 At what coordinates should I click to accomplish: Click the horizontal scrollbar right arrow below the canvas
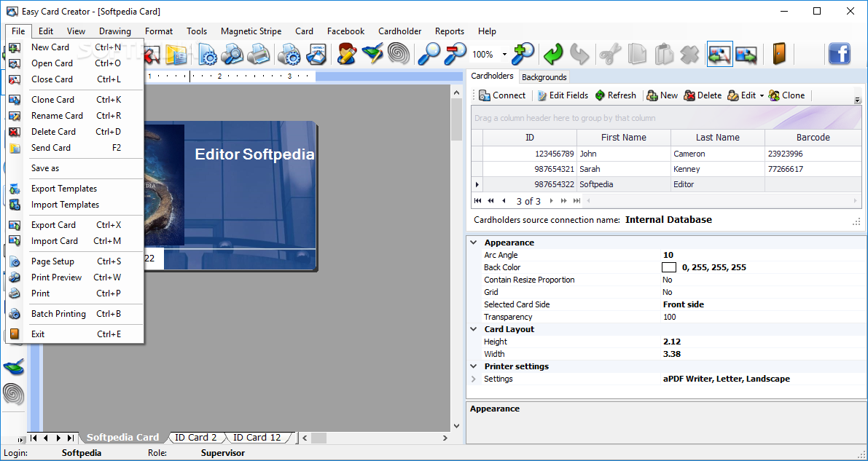(x=445, y=438)
